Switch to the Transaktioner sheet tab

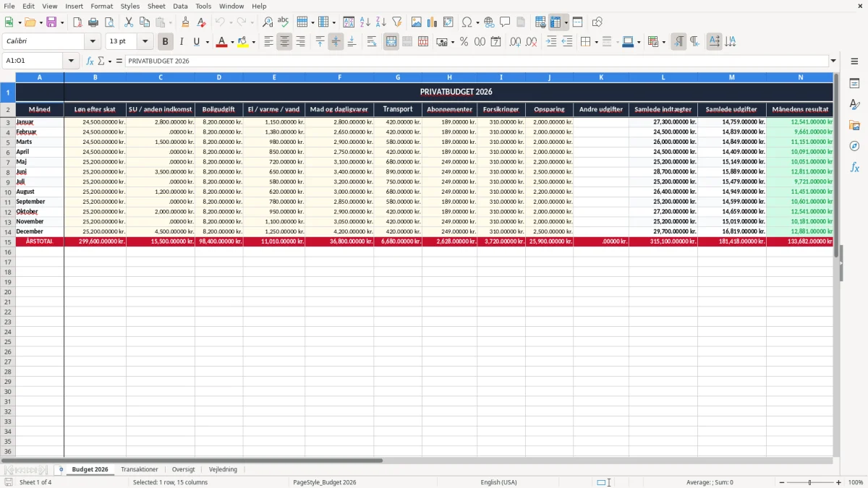[x=140, y=469]
